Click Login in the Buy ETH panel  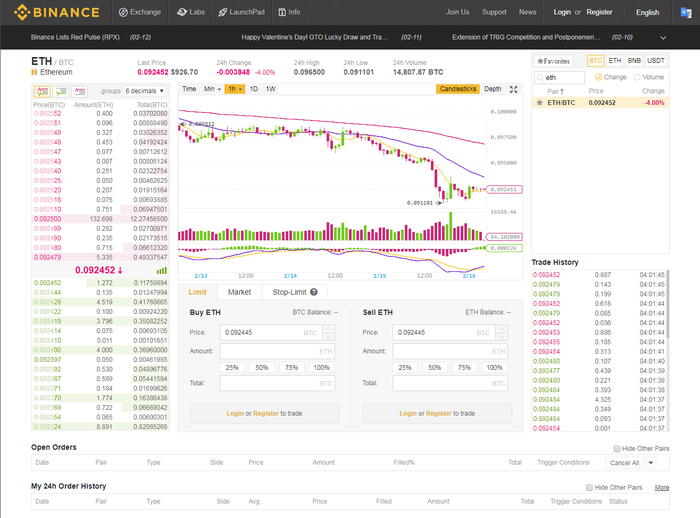[x=235, y=414]
